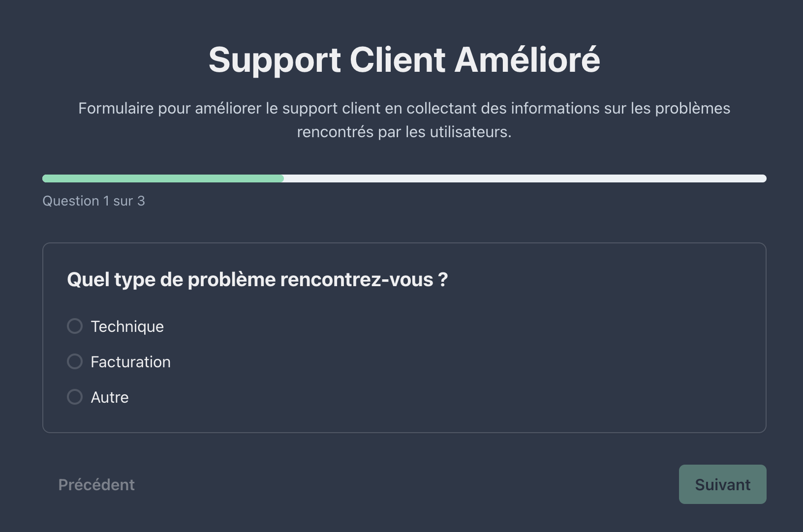Click the "Technique" option label text
This screenshot has width=803, height=532.
(x=127, y=326)
